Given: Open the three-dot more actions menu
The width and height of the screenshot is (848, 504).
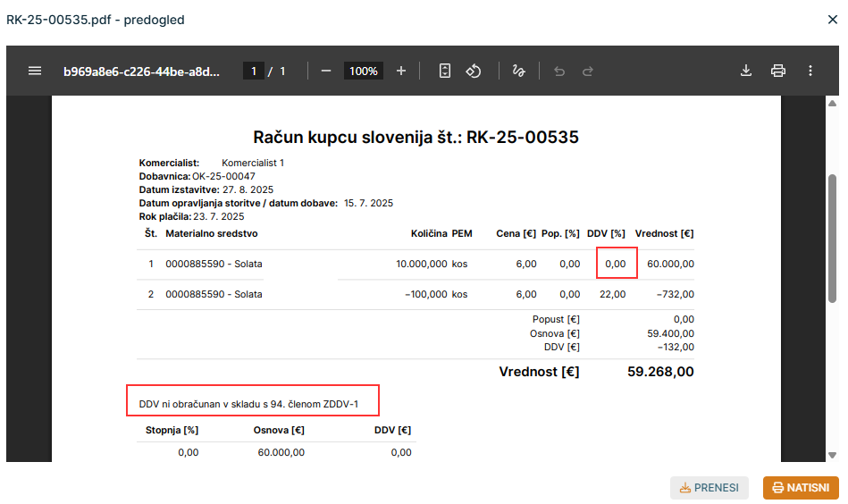Looking at the screenshot, I should click(810, 71).
